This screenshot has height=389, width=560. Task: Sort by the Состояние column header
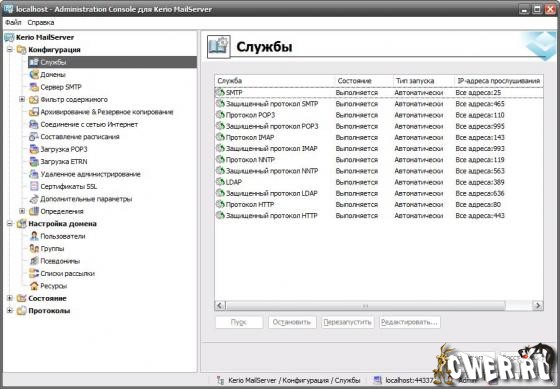coord(364,81)
